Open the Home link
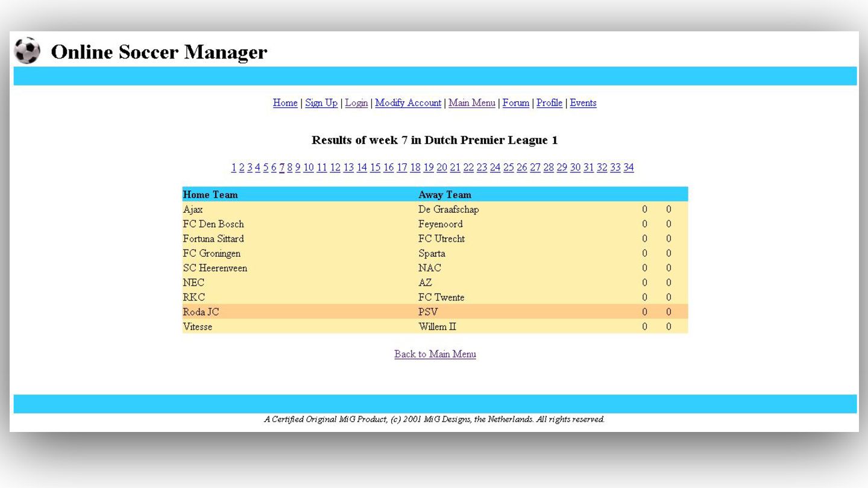This screenshot has height=488, width=868. (285, 102)
